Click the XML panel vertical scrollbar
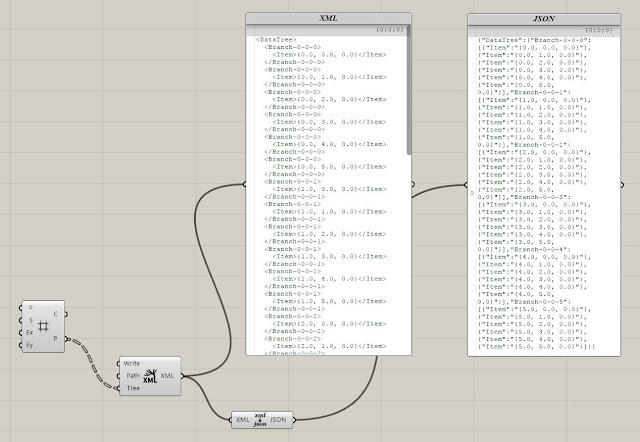The width and height of the screenshot is (640, 442). click(409, 91)
